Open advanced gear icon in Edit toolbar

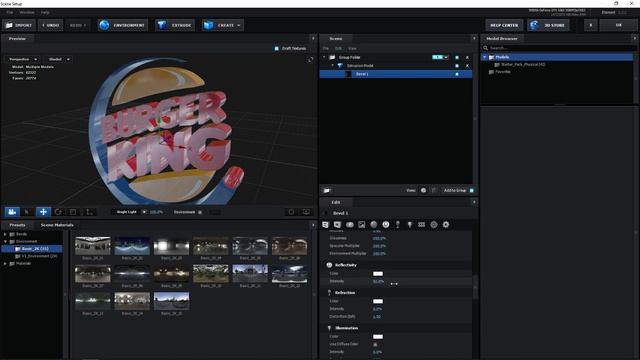tap(446, 224)
